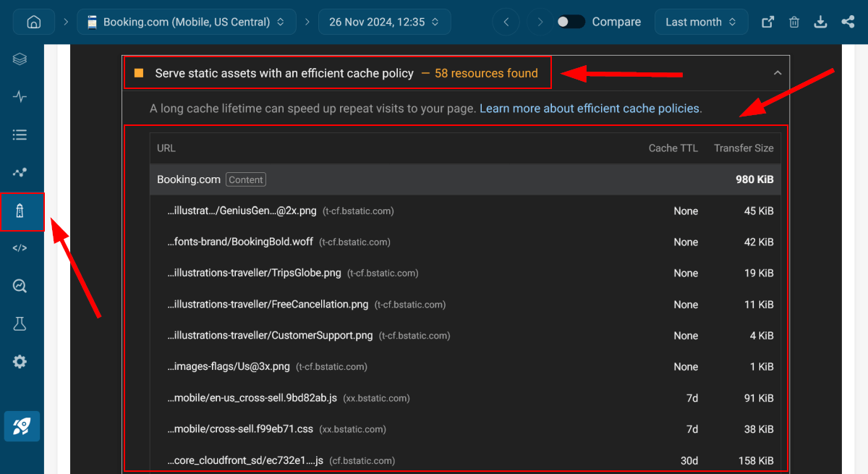Click the 980 KiB total size
Viewport: 868px width, 474px height.
point(754,179)
